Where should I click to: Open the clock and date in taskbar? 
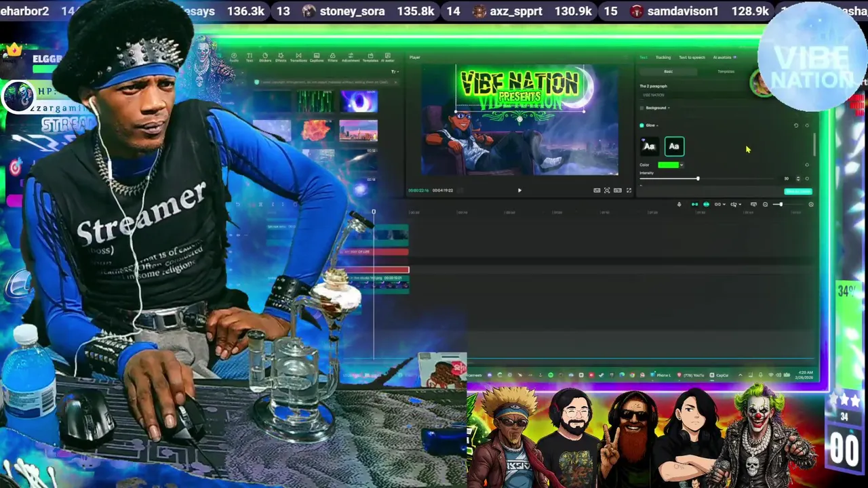coord(804,375)
